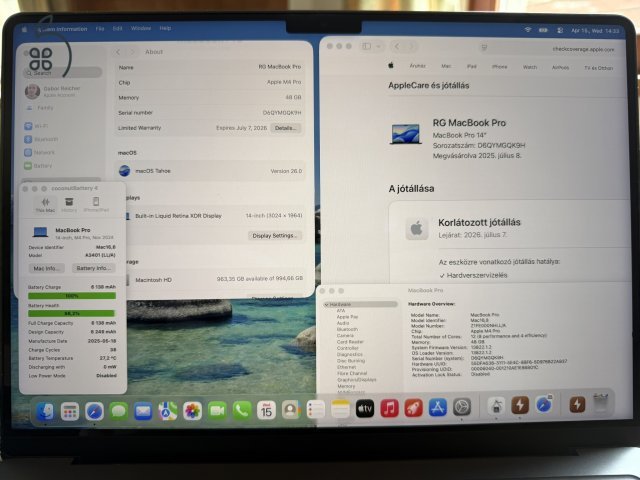Toggle Safari's sidebar button

(367, 46)
